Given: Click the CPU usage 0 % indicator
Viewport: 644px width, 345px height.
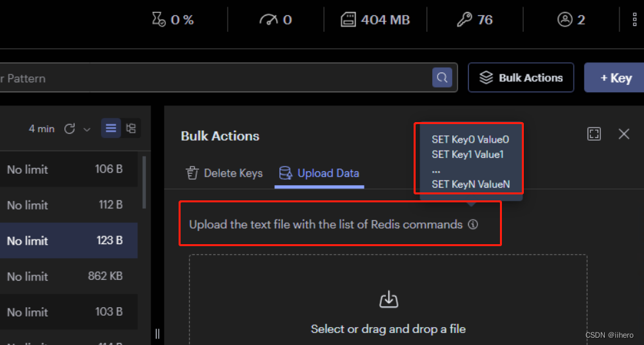Looking at the screenshot, I should pos(173,19).
